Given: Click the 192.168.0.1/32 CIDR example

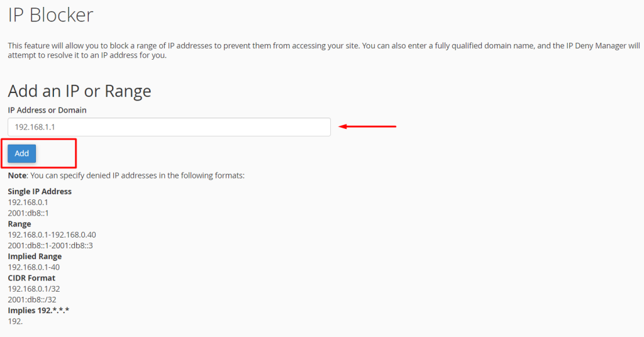Looking at the screenshot, I should 32,289.
